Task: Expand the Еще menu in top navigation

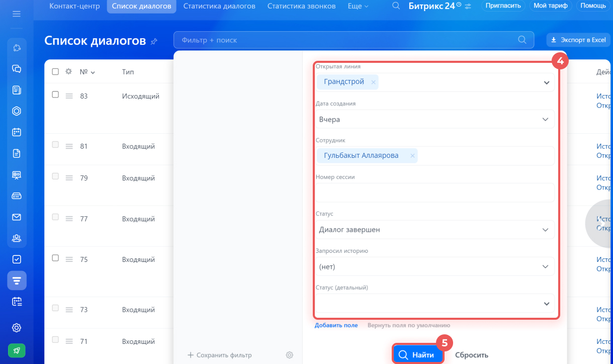Action: pos(358,6)
